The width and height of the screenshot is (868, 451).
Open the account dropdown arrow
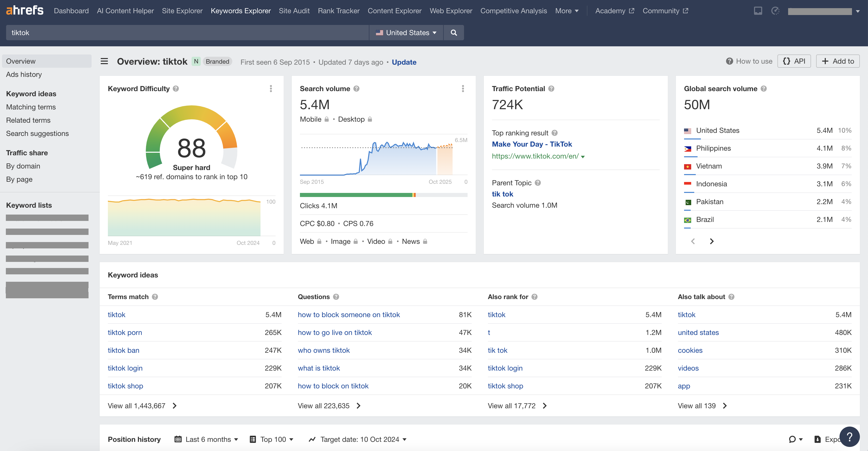point(858,11)
